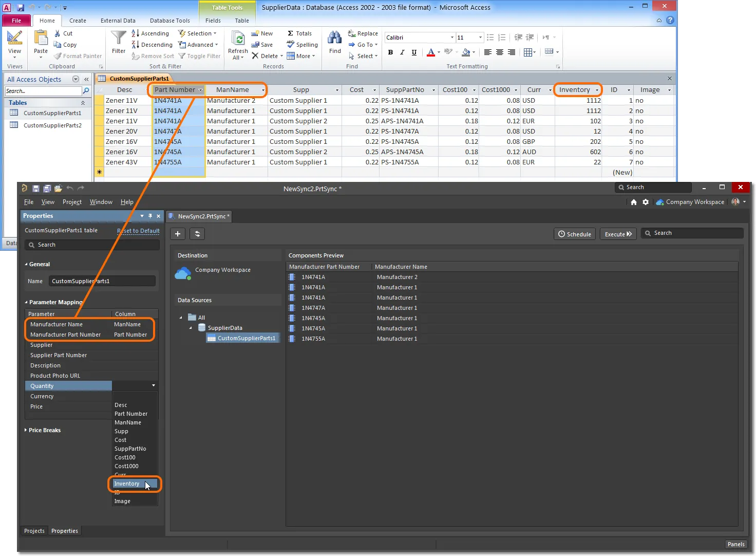Toggle Filter in Sort & Filter group
The height and width of the screenshot is (556, 756).
coord(199,56)
